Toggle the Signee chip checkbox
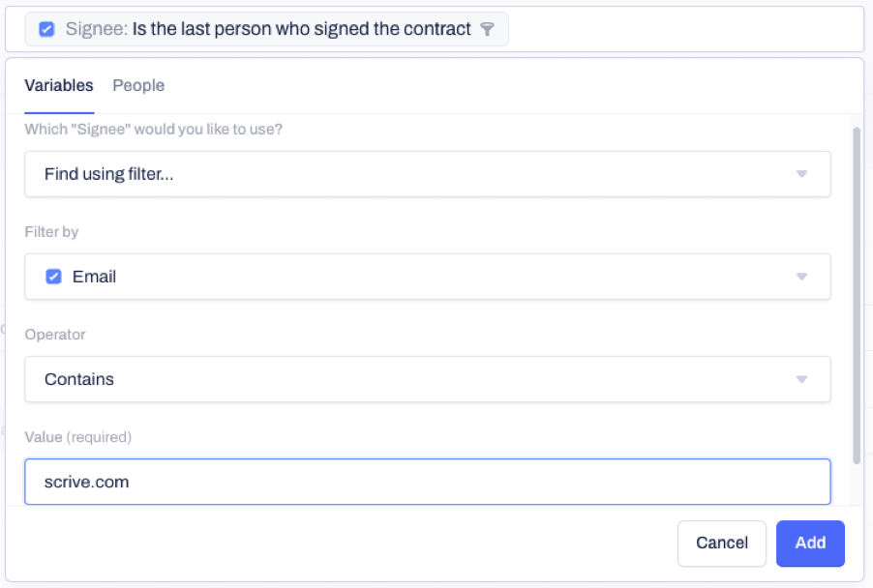 [x=46, y=29]
